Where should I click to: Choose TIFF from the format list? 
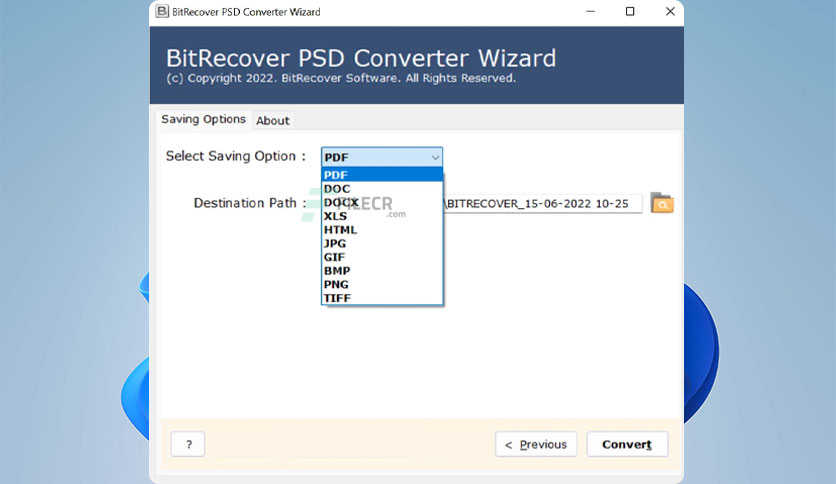tap(382, 298)
